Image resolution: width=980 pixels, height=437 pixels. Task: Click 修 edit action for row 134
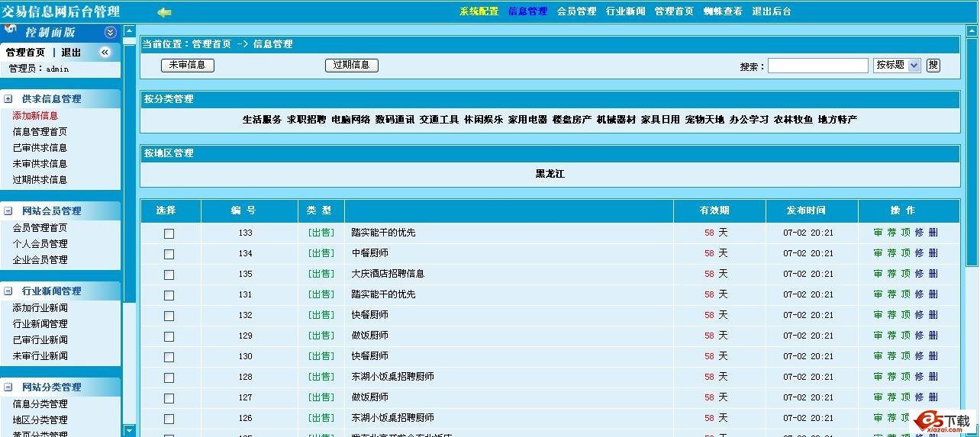[x=920, y=253]
